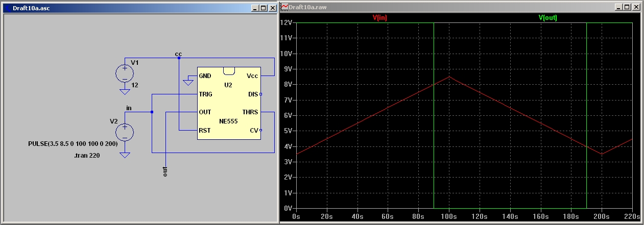Screen dimensions: 644x225
Task: Click the RST pin label on NE555
Action: tap(204, 131)
